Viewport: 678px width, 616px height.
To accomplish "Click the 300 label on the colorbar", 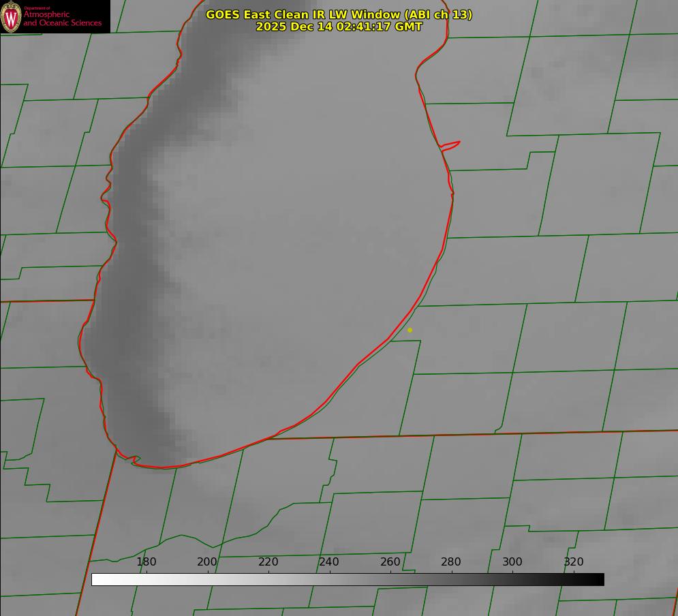I will point(512,561).
